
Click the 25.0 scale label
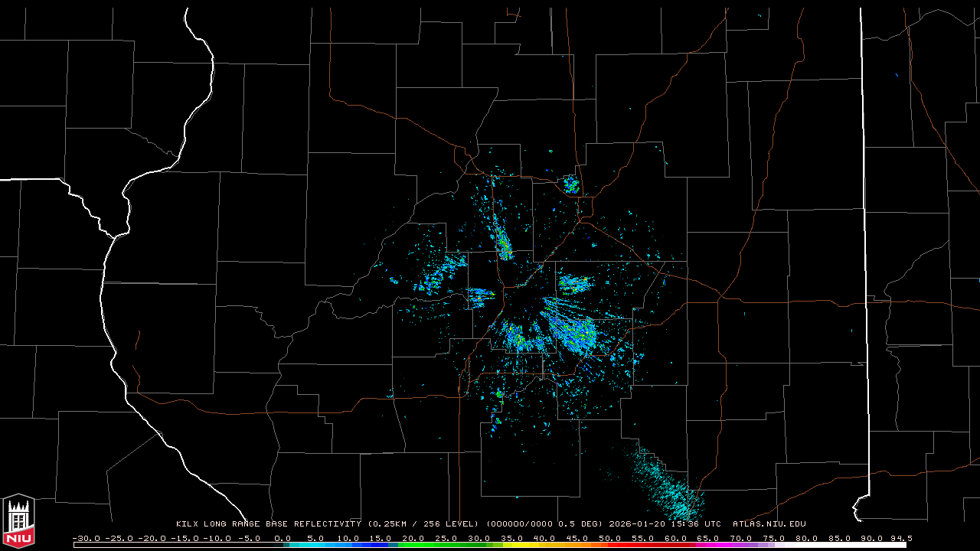click(x=447, y=538)
